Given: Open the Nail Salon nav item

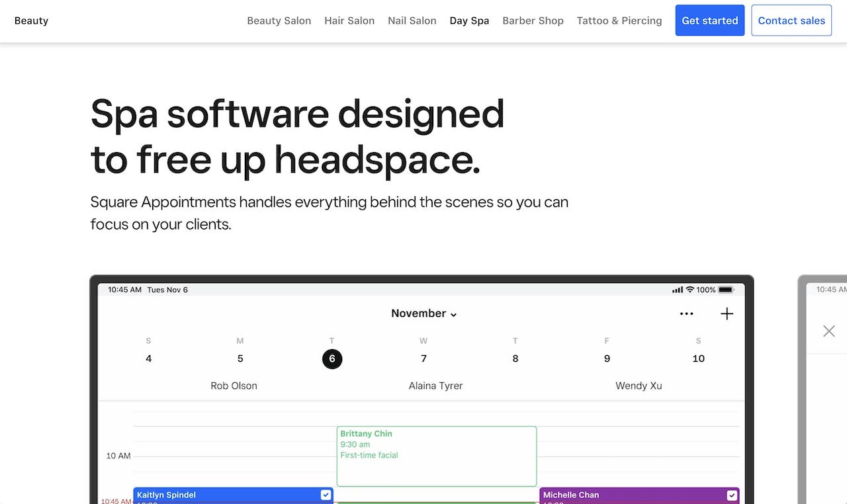Looking at the screenshot, I should coord(412,21).
